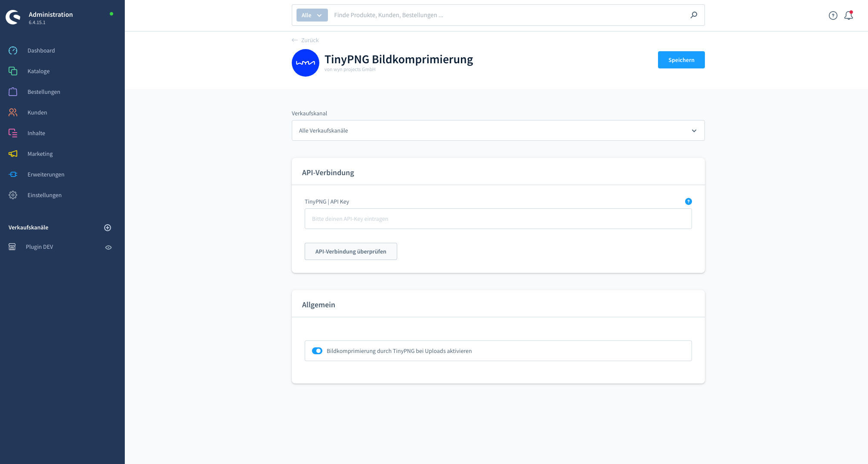Go back via Zurück link
This screenshot has width=868, height=464.
[x=310, y=40]
